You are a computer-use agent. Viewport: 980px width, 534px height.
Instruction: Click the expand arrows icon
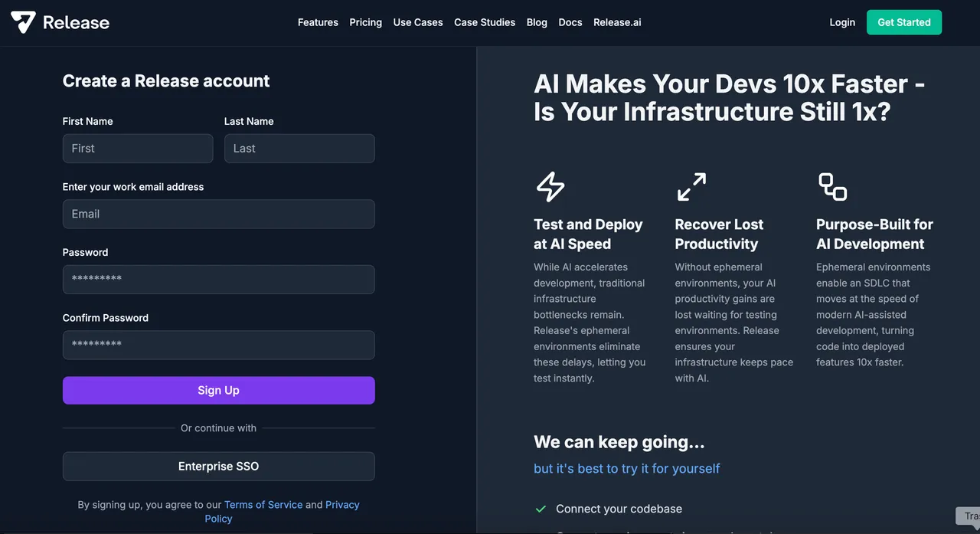click(x=691, y=186)
